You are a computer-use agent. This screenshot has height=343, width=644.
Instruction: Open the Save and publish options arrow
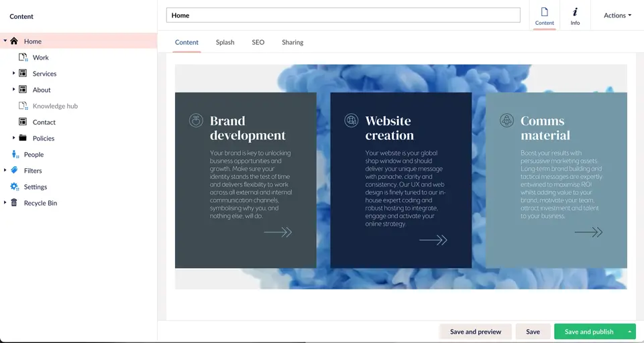click(630, 332)
